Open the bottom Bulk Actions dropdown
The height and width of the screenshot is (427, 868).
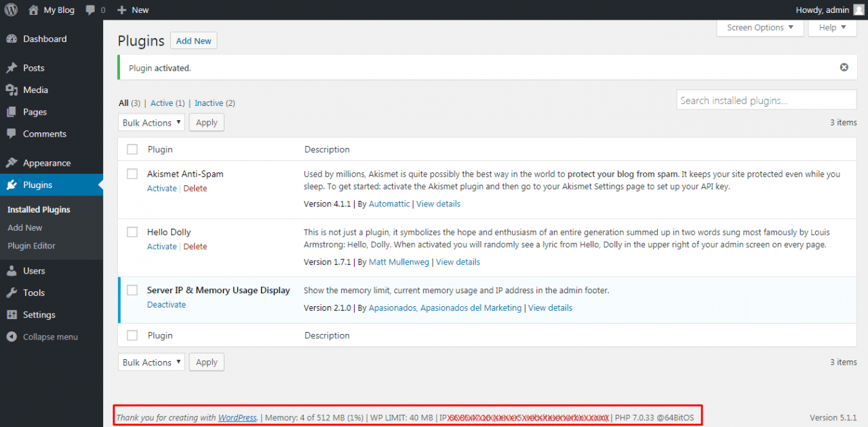(x=152, y=363)
